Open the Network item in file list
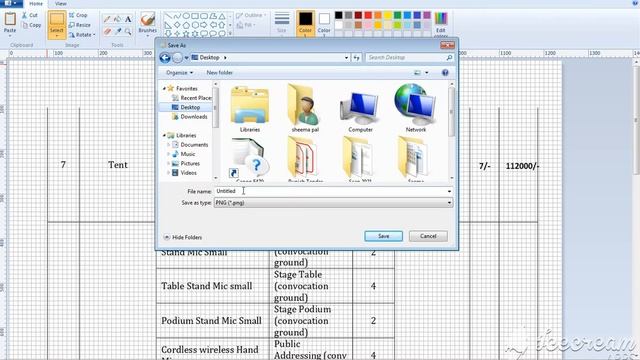 pyautogui.click(x=416, y=108)
